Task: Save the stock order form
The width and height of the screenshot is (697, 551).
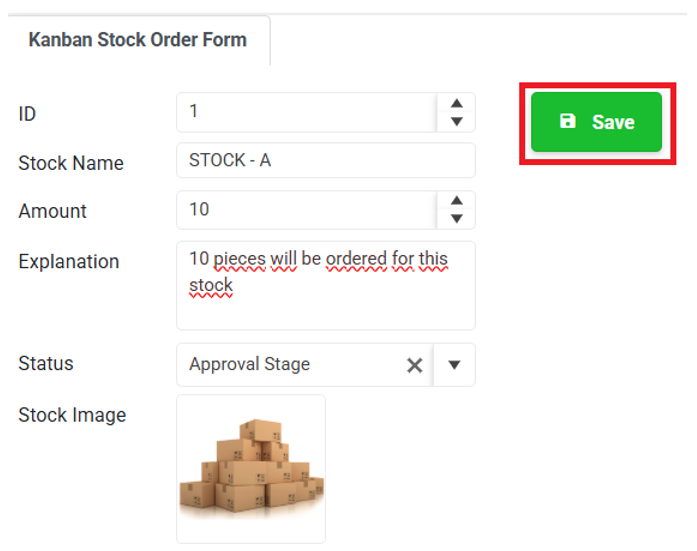Action: click(597, 122)
